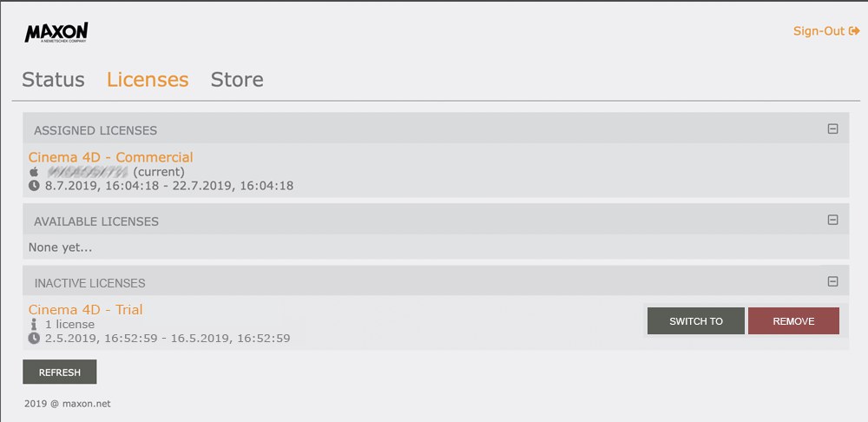Refresh the license list
The image size is (868, 422).
click(60, 373)
